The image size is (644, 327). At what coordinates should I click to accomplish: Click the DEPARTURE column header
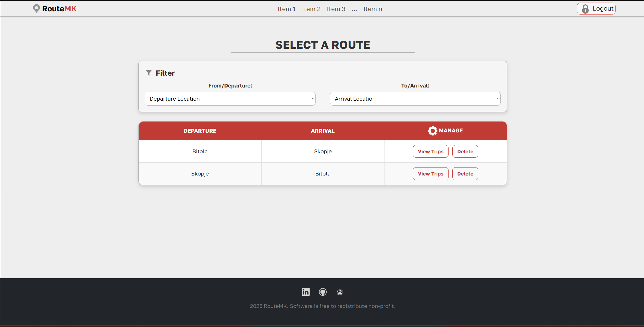pos(200,131)
